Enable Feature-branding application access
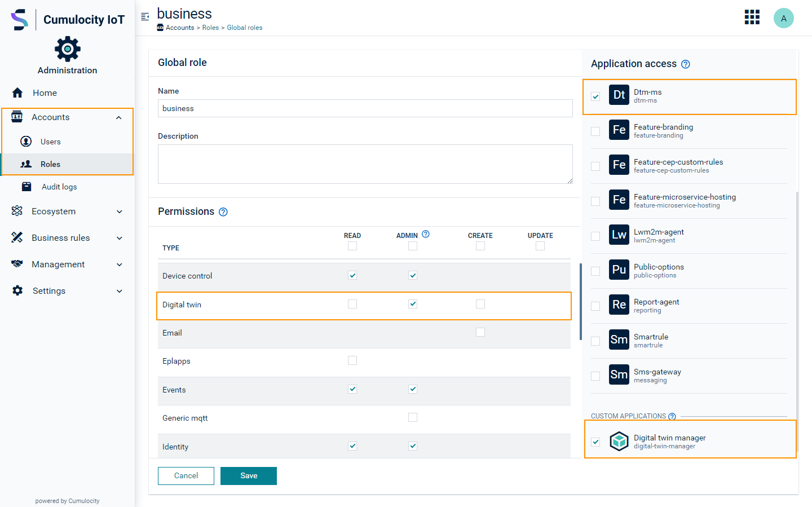This screenshot has width=812, height=507. click(x=595, y=131)
